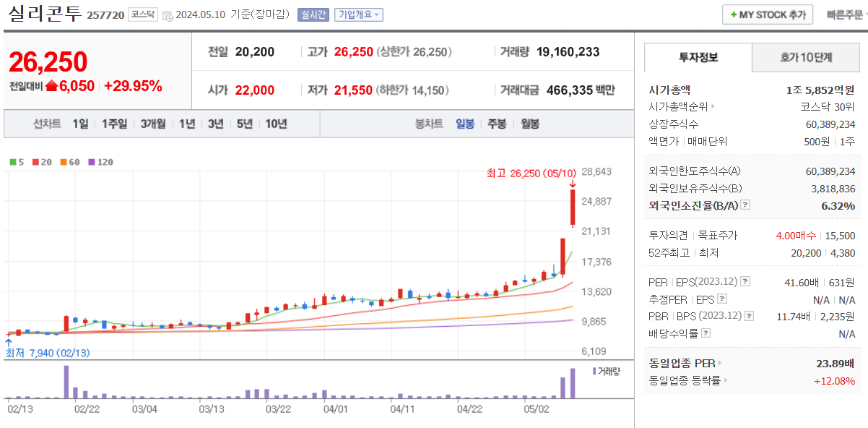
Task: Click the 상장주식수 value 60,389,234
Action: pyautogui.click(x=830, y=124)
